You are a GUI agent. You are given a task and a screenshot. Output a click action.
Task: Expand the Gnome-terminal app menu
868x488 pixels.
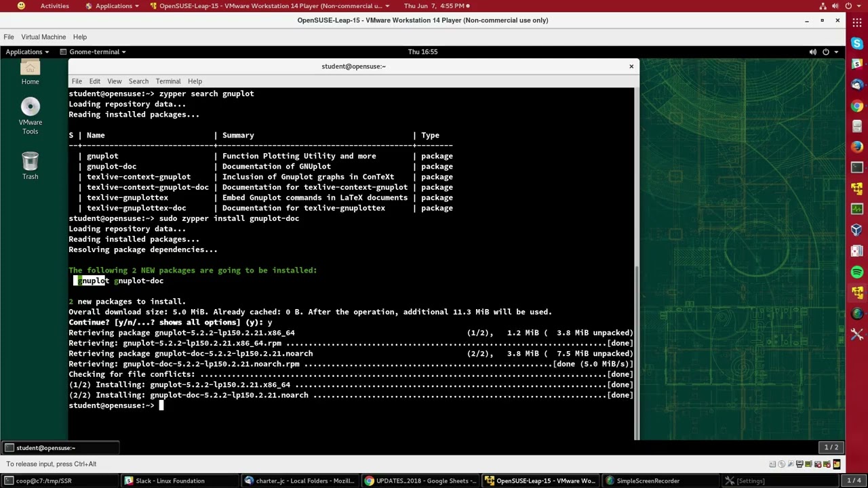93,52
